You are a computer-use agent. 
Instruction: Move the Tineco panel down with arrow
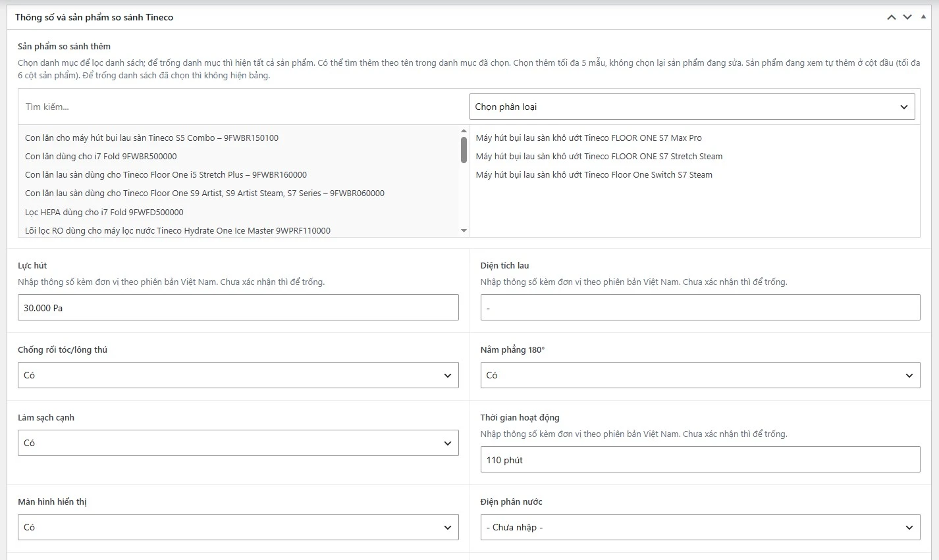coord(907,17)
